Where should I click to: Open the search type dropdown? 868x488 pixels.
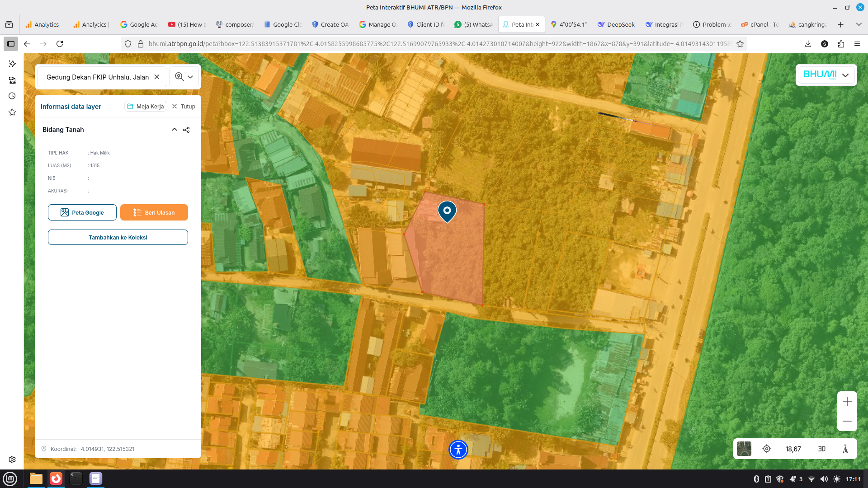pyautogui.click(x=184, y=77)
